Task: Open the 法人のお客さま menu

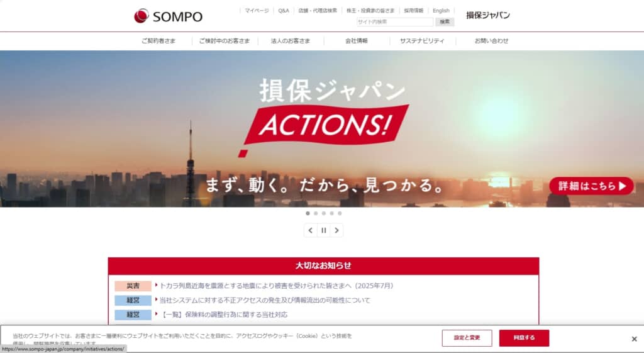Action: pos(291,41)
